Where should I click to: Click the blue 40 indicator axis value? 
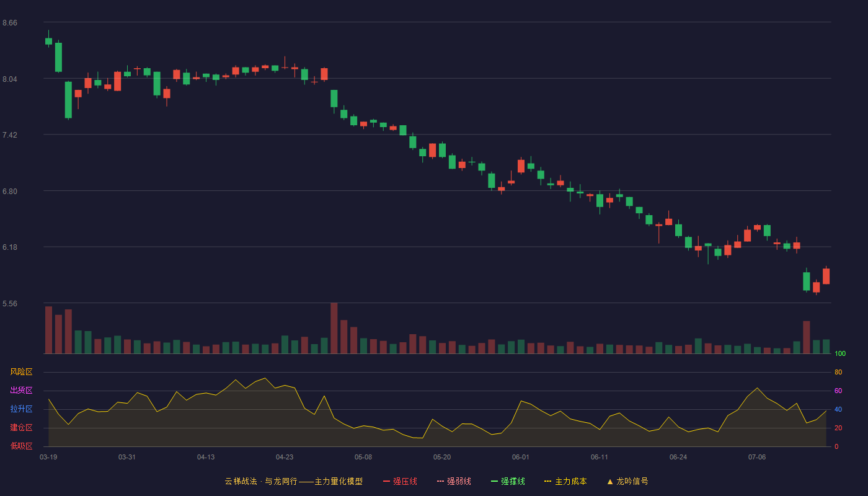coord(838,409)
